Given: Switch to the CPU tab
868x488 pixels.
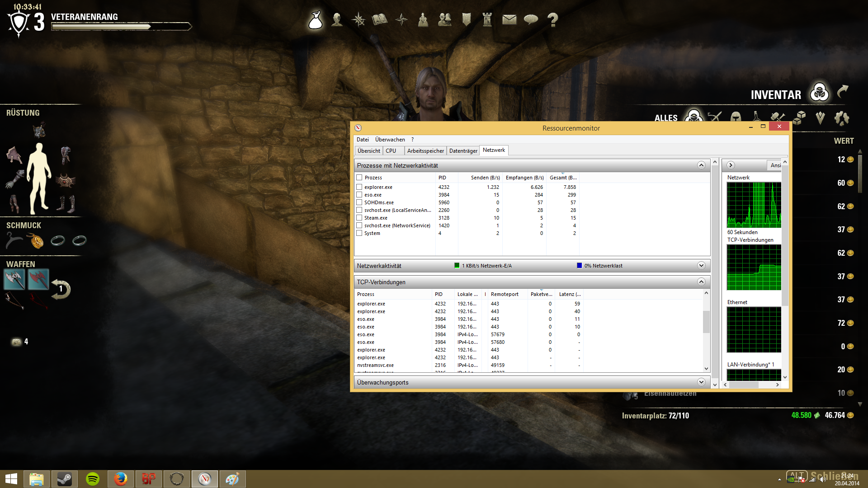Looking at the screenshot, I should point(391,151).
